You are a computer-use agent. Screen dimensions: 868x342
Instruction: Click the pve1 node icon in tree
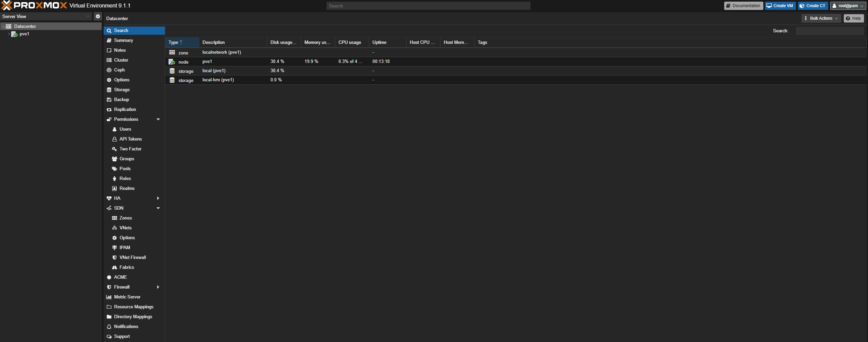(14, 34)
